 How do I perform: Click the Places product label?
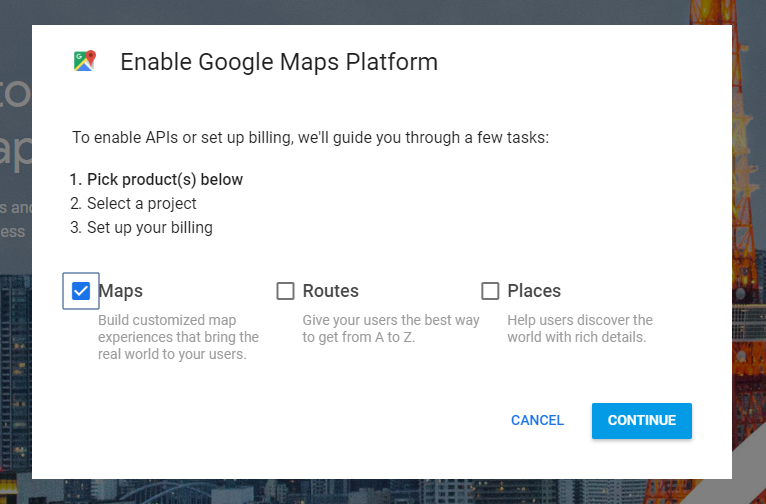click(x=534, y=291)
